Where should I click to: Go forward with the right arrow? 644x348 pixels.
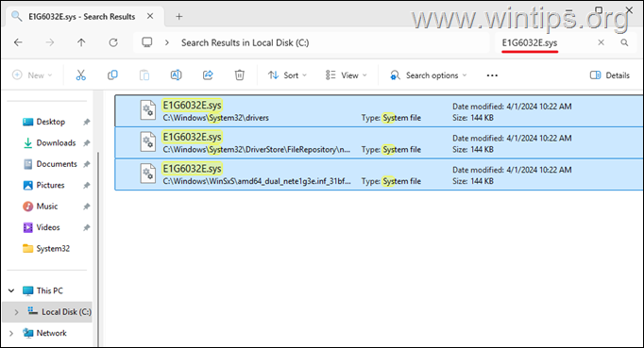click(50, 42)
